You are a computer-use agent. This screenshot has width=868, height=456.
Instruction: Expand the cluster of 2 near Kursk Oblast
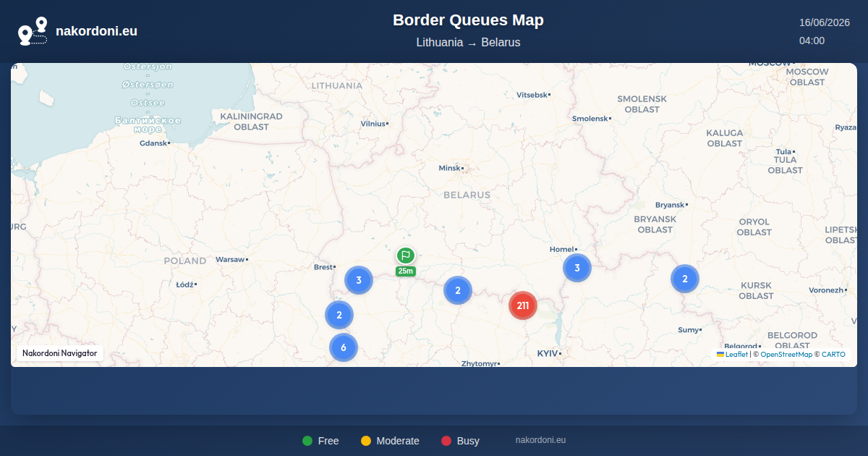685,279
